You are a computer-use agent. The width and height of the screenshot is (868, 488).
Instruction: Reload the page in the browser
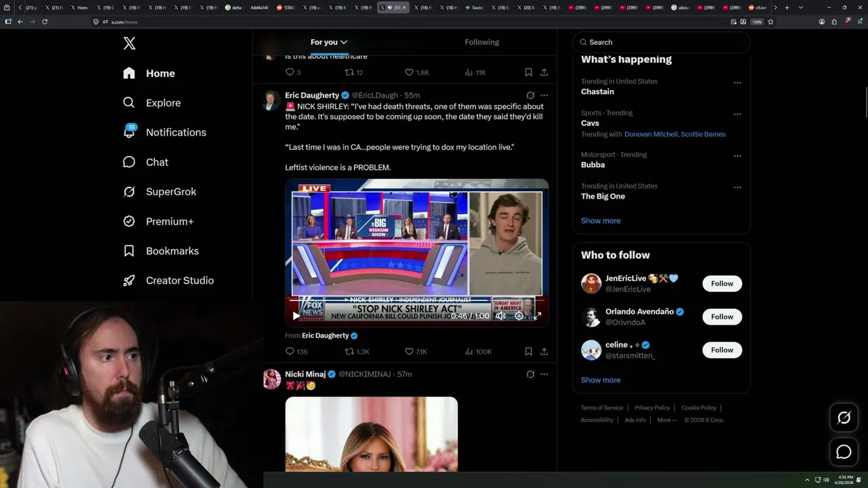click(45, 22)
